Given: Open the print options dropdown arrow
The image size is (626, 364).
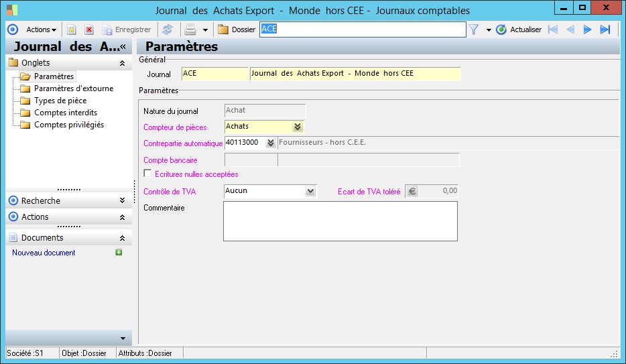Looking at the screenshot, I should (x=205, y=30).
